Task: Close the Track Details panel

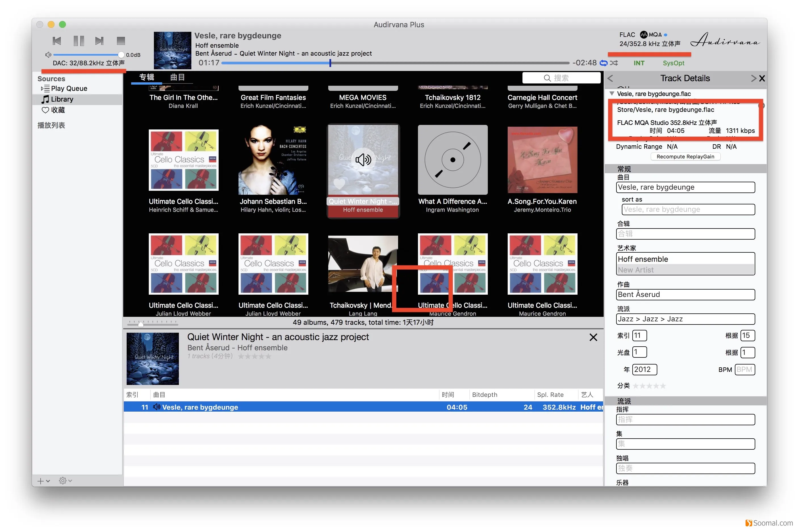Action: (x=762, y=78)
